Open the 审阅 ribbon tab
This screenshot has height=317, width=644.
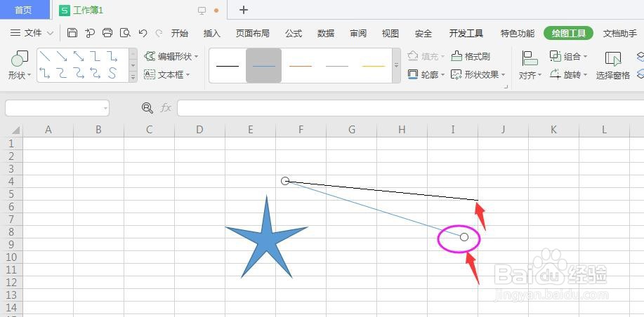tap(358, 33)
